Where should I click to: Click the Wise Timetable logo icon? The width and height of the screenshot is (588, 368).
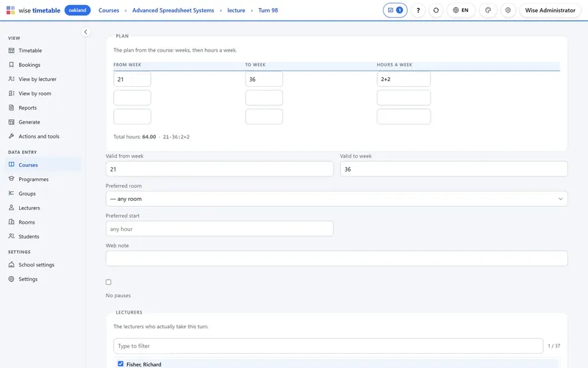coord(10,10)
